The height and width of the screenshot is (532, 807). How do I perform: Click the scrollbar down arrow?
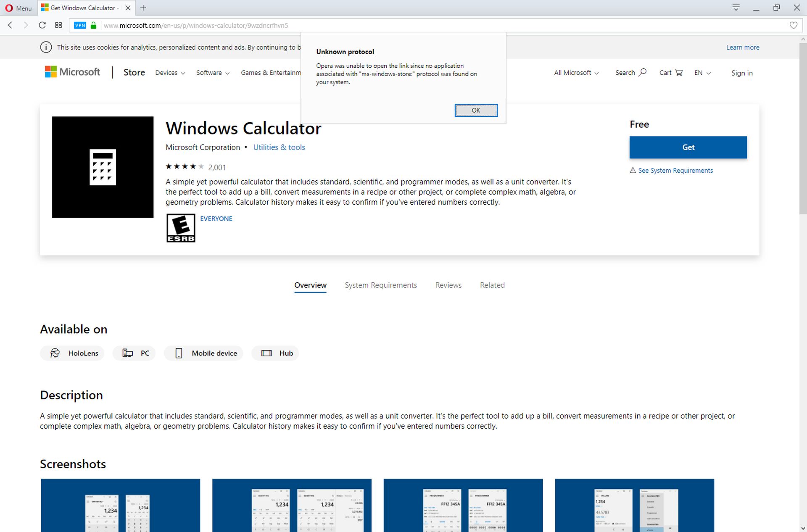tap(803, 528)
